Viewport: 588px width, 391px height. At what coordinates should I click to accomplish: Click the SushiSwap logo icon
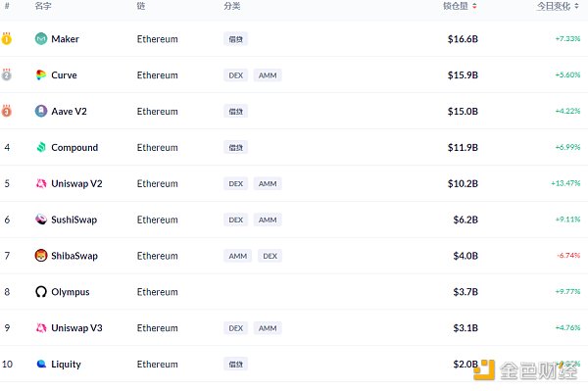pos(41,220)
